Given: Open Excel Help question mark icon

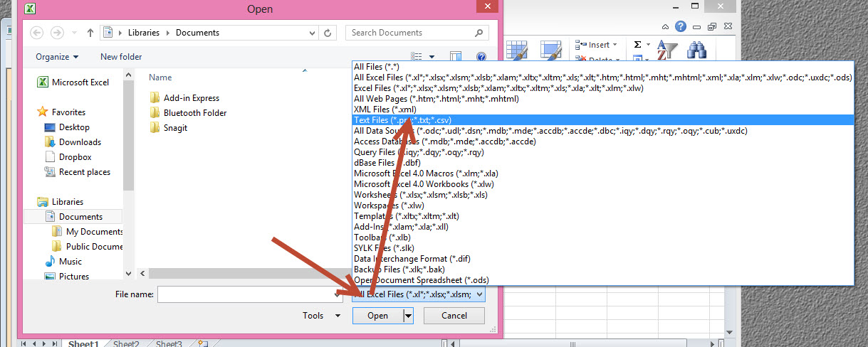Looking at the screenshot, I should (x=681, y=26).
